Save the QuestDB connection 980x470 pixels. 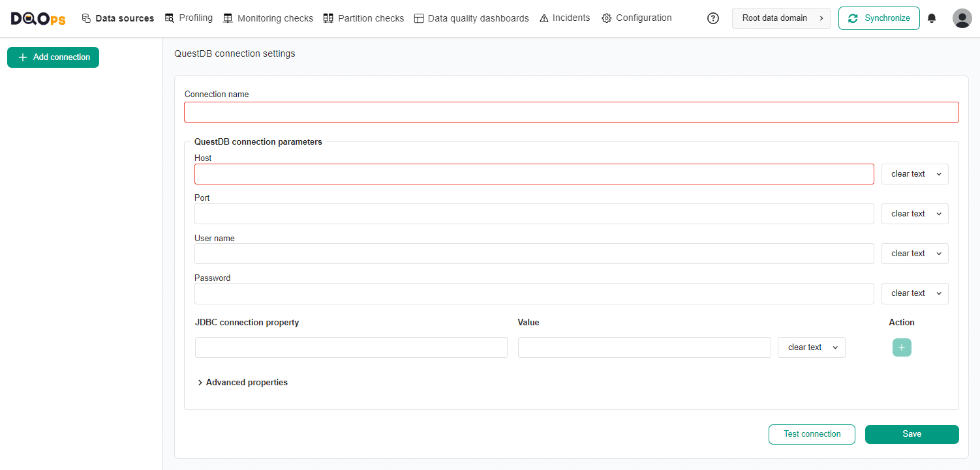coord(912,434)
